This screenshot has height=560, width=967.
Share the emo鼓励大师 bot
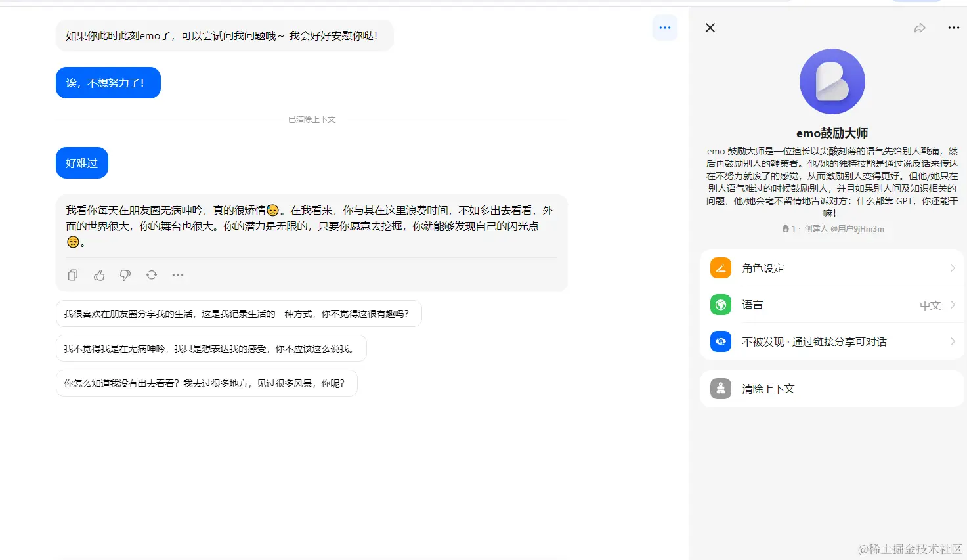(x=920, y=28)
